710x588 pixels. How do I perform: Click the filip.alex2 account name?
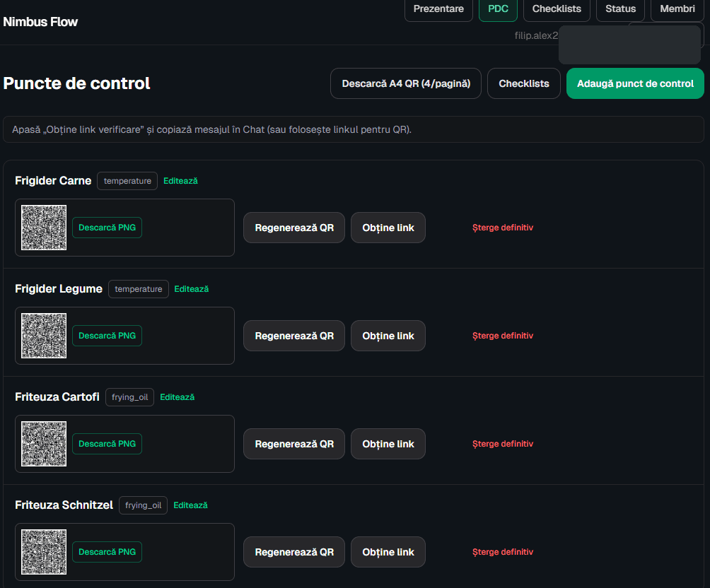(536, 36)
